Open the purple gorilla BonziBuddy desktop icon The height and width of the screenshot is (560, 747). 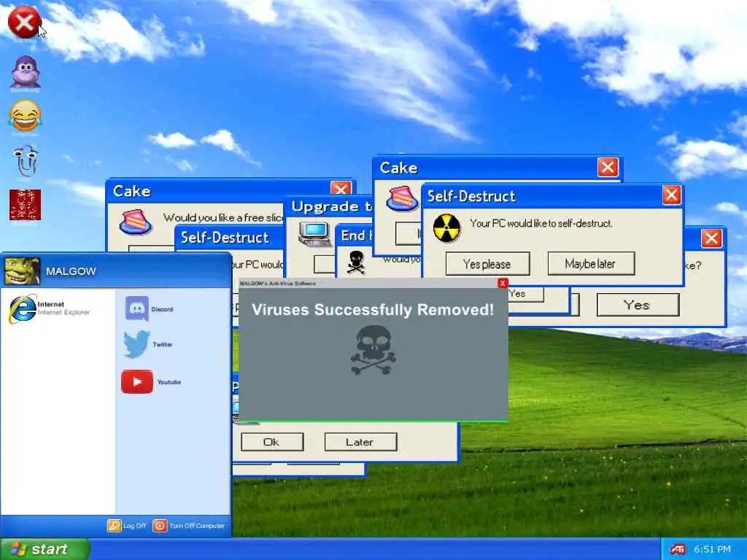click(x=26, y=71)
